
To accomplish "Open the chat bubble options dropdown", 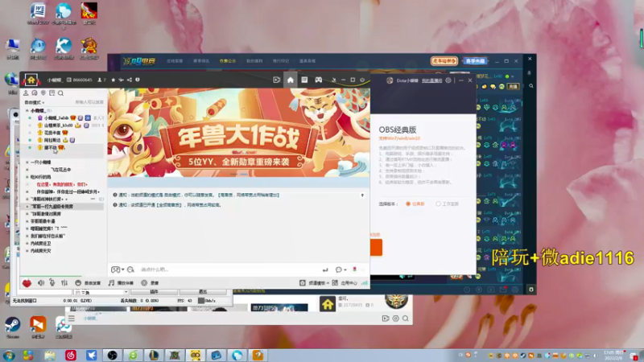I will click(x=341, y=269).
